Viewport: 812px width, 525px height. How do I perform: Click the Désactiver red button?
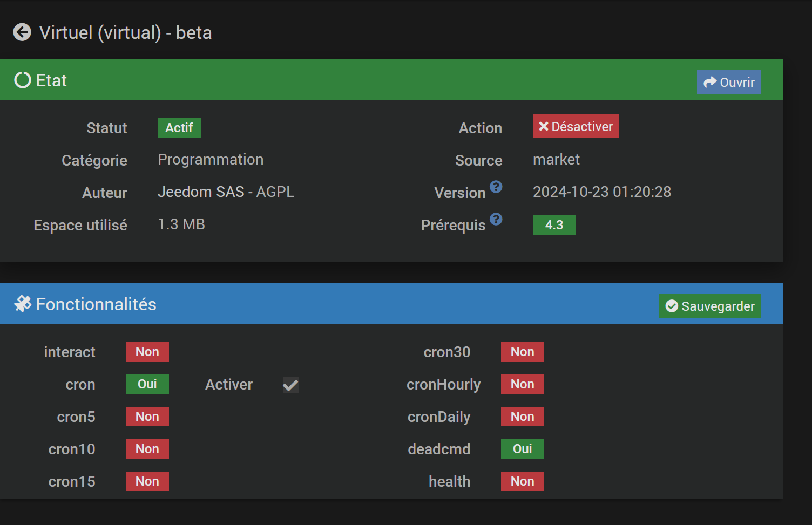coord(576,126)
